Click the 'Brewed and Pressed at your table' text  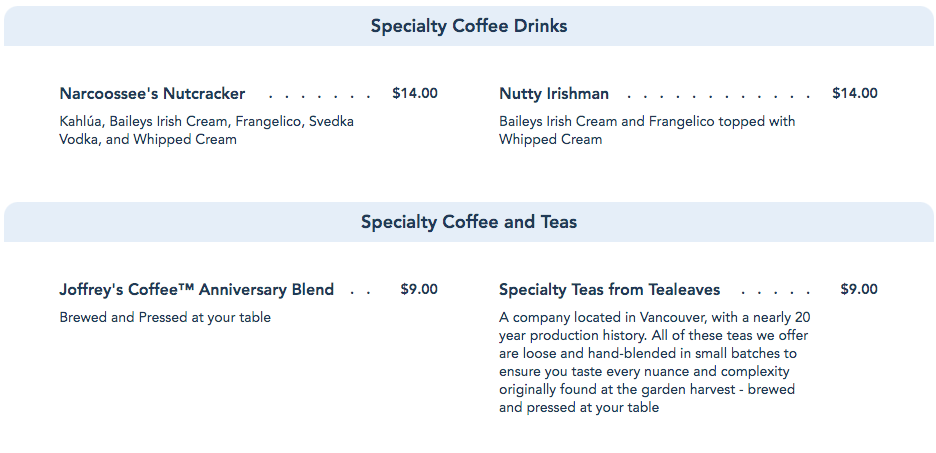pos(165,318)
